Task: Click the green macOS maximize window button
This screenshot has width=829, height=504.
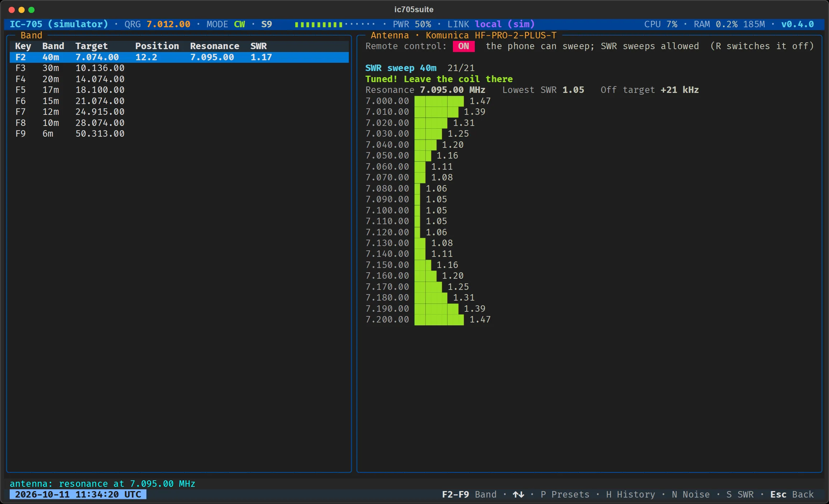Action: pyautogui.click(x=32, y=10)
